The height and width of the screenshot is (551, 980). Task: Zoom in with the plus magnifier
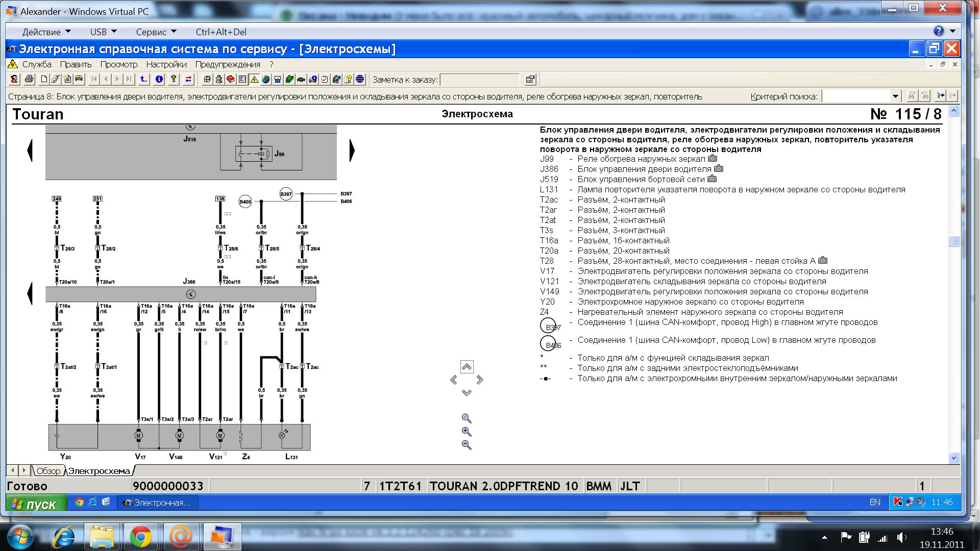pyautogui.click(x=466, y=432)
